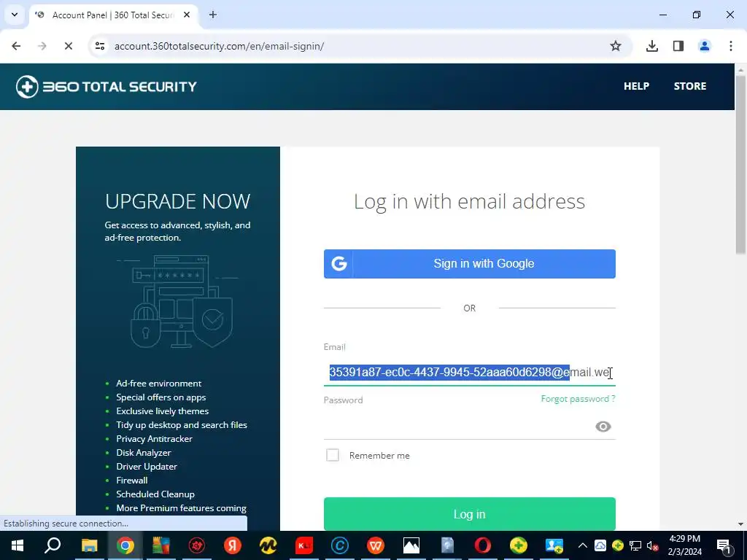Click the green Log in button
This screenshot has width=747, height=560.
tap(469, 514)
